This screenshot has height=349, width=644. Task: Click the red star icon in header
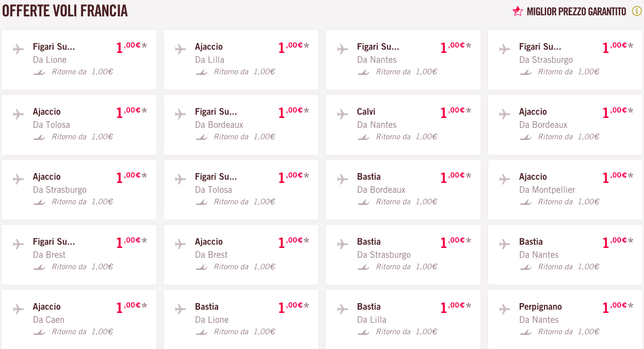[x=518, y=11]
